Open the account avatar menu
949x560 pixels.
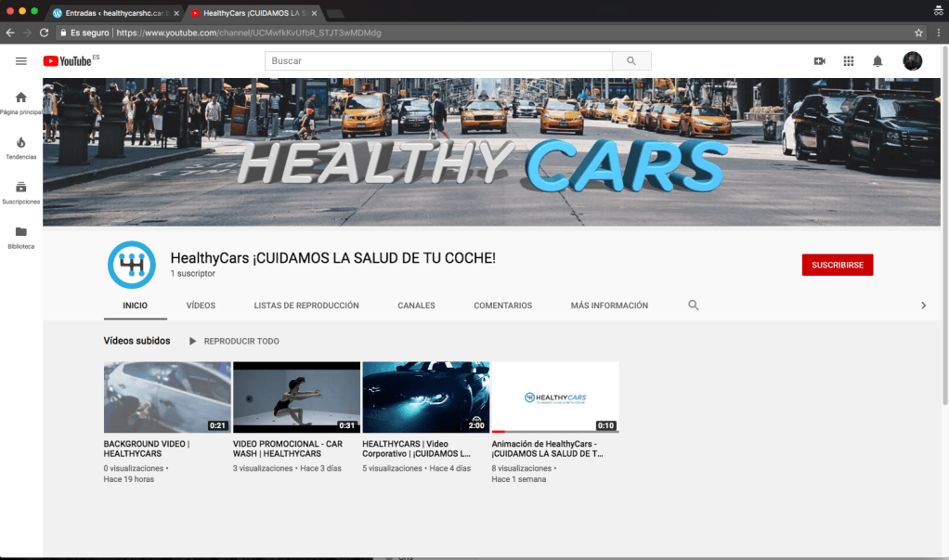[912, 61]
